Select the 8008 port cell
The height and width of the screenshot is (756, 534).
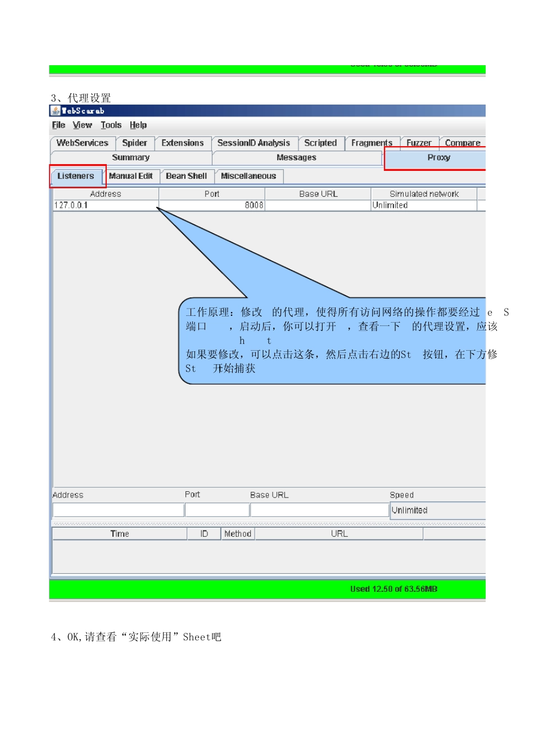click(212, 205)
